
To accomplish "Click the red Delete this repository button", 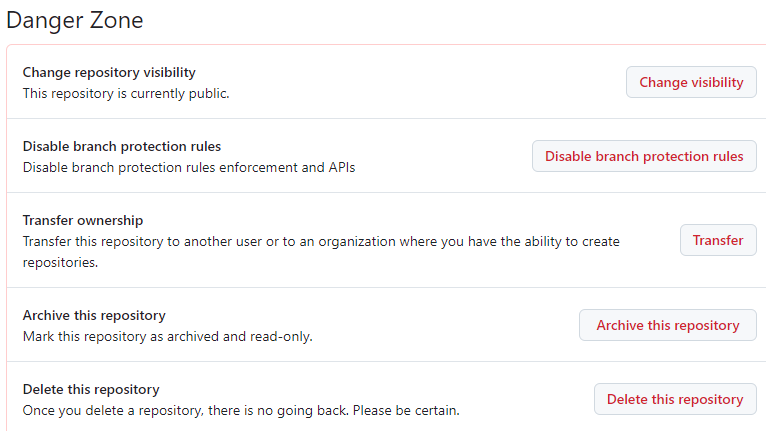I will (675, 399).
